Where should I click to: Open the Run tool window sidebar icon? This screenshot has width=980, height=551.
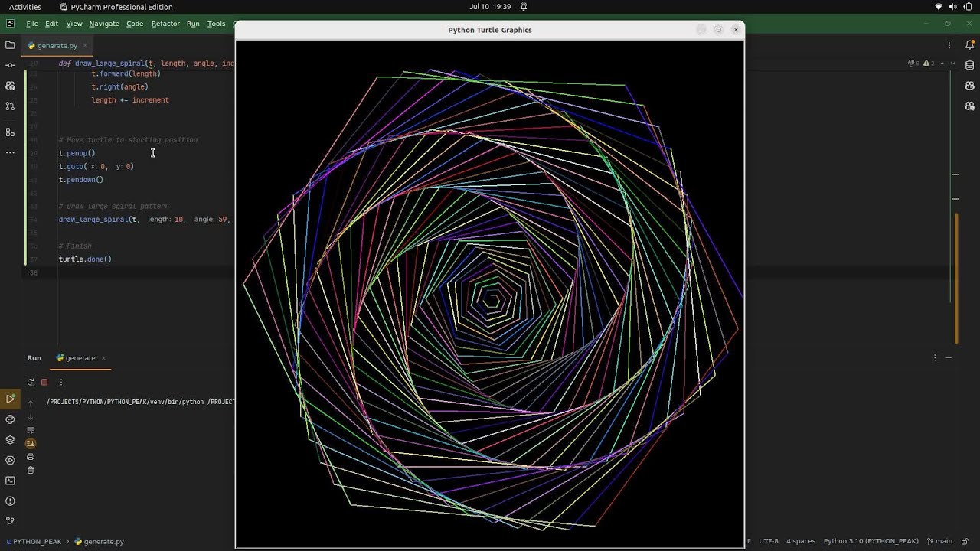(10, 399)
